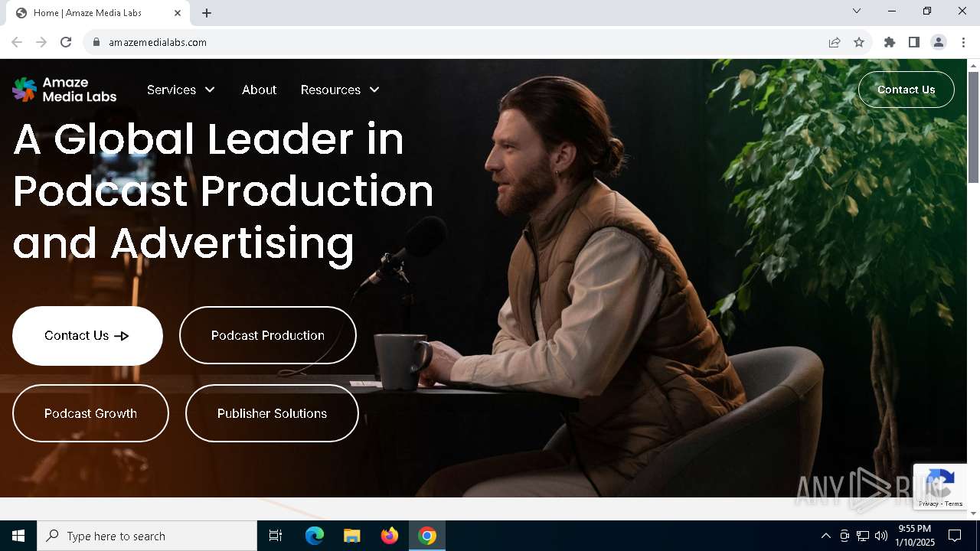
Task: Open Podcast Growth
Action: (x=90, y=413)
